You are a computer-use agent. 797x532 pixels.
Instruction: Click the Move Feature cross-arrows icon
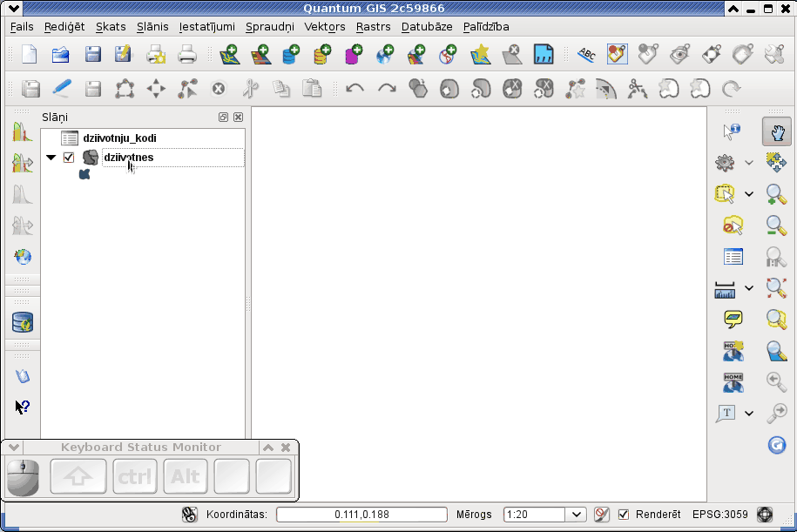[156, 89]
